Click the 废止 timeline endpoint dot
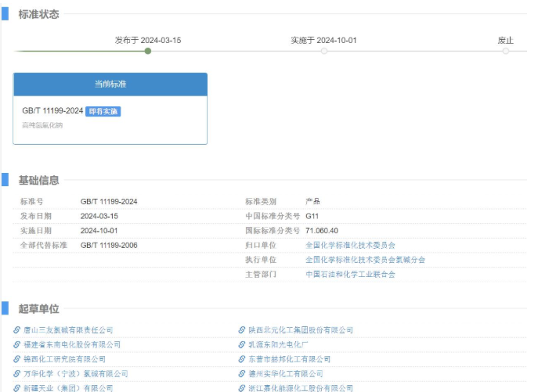 [x=506, y=51]
